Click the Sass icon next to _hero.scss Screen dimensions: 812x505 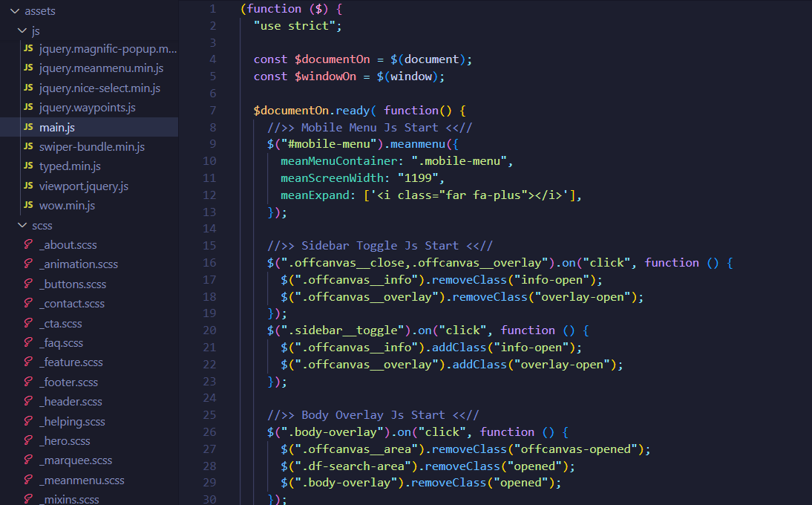(28, 441)
